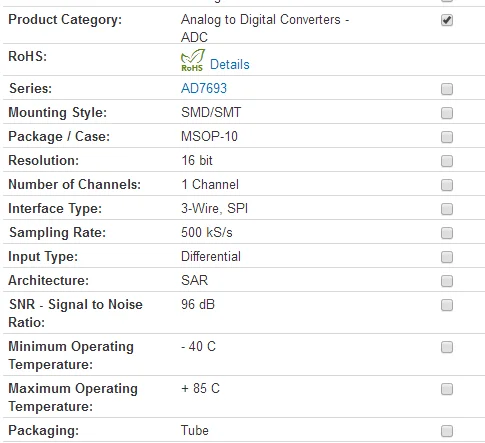Click the 'Sampling Rate:' label
485x443 pixels.
click(57, 233)
